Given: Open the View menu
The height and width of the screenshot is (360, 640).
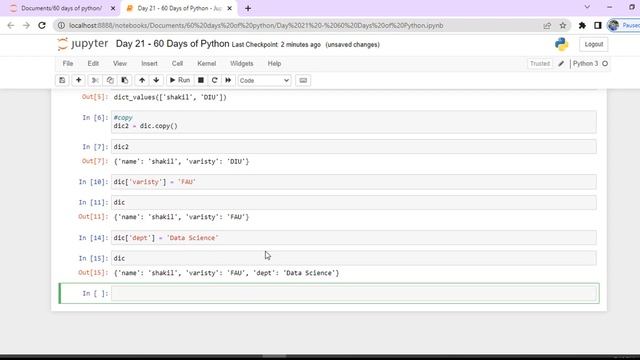Looking at the screenshot, I should [120, 64].
